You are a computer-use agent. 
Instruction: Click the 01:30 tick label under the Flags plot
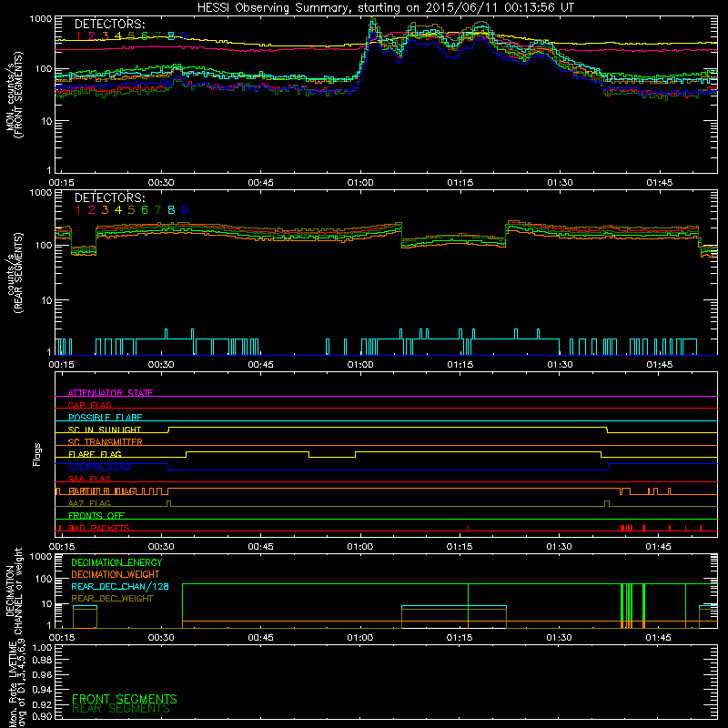559,547
